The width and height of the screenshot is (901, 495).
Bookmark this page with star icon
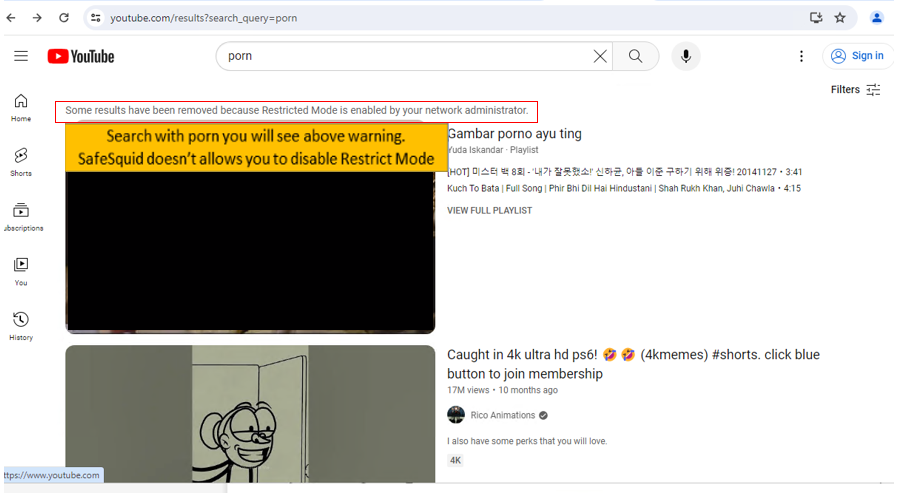pyautogui.click(x=840, y=18)
